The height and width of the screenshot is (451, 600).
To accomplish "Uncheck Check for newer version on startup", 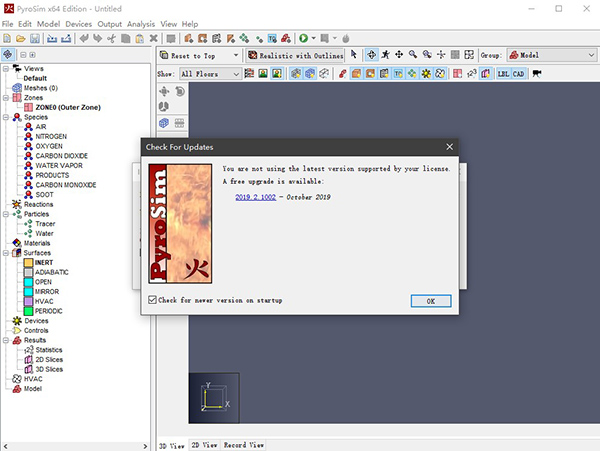I will click(x=153, y=300).
